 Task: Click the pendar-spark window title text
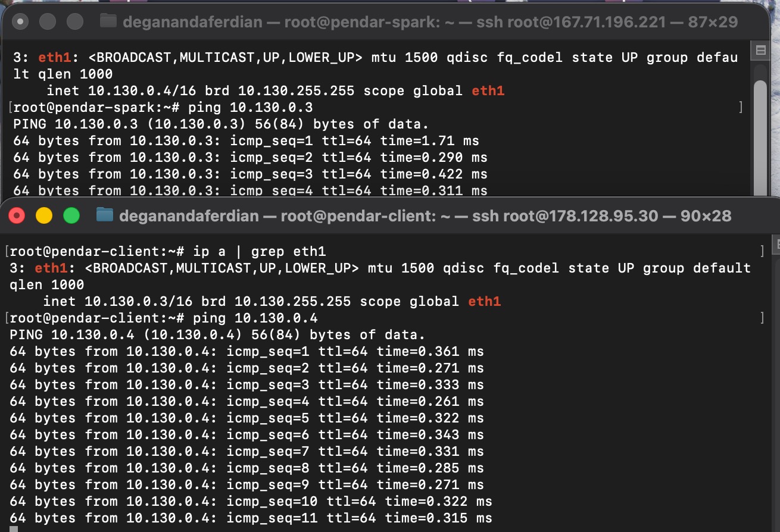[x=430, y=23]
